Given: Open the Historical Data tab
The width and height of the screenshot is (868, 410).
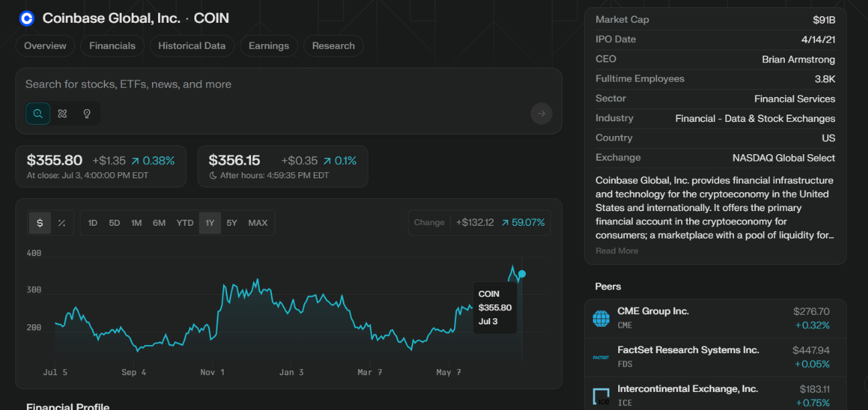Looking at the screenshot, I should pyautogui.click(x=192, y=46).
